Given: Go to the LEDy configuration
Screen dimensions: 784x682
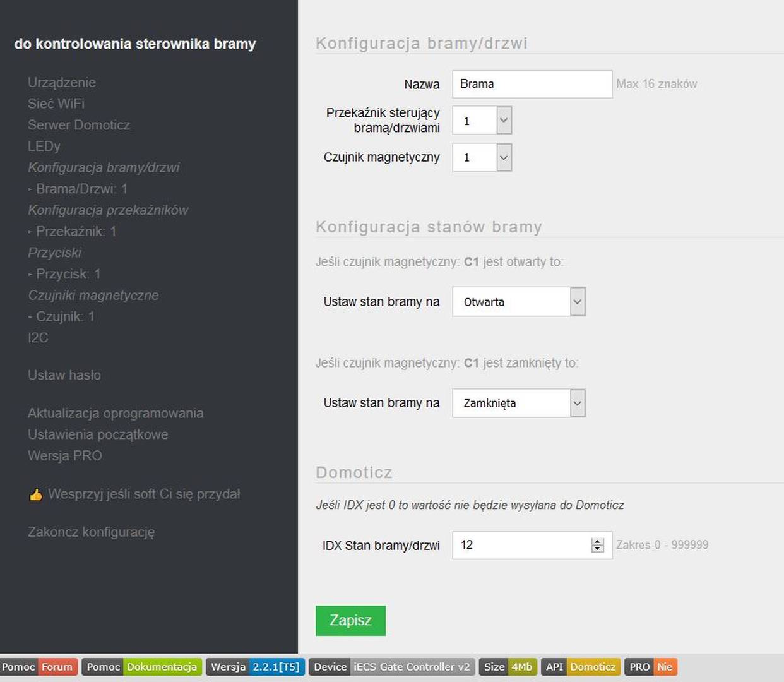Looking at the screenshot, I should [44, 147].
